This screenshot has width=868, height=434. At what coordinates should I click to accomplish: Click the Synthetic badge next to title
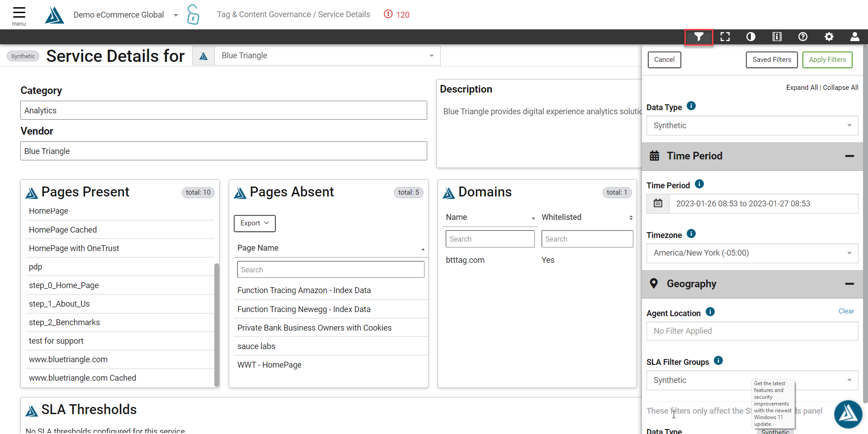23,56
